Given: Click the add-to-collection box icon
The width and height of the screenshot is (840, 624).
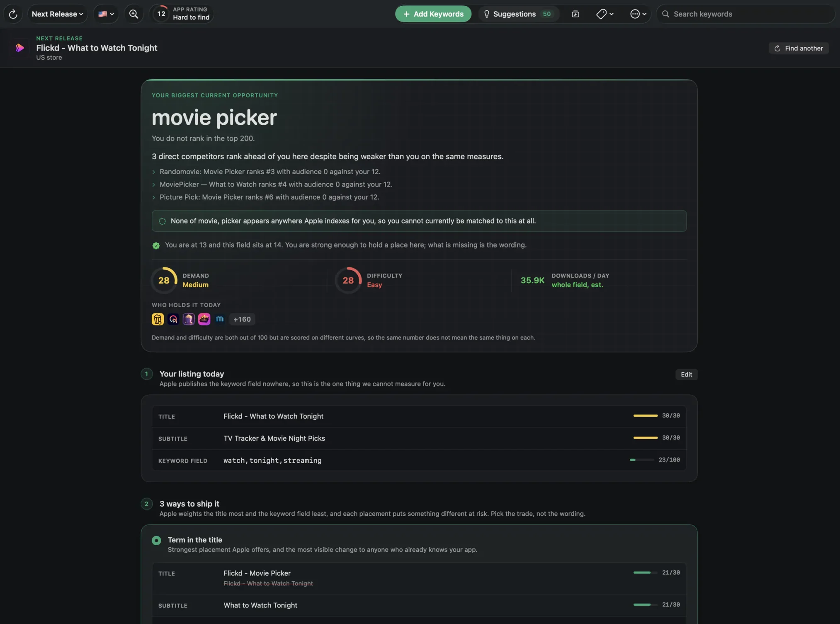Looking at the screenshot, I should pos(575,14).
